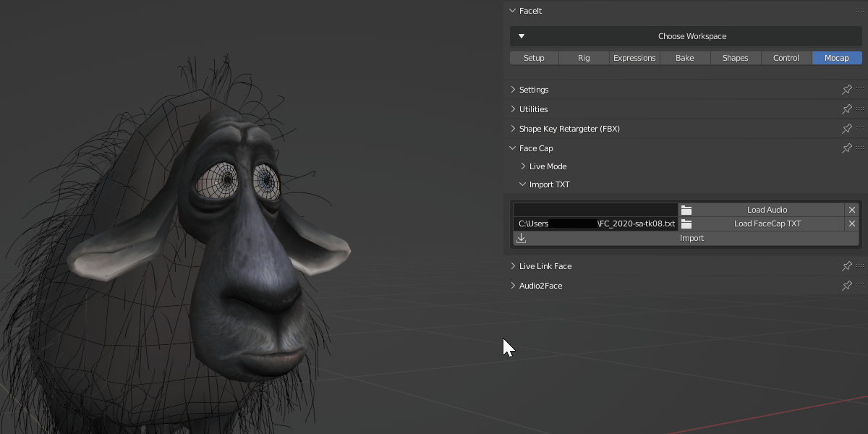Screen dimensions: 868x434
Task: Grab the Audio2Face panel drag handle
Action: pyautogui.click(x=859, y=286)
